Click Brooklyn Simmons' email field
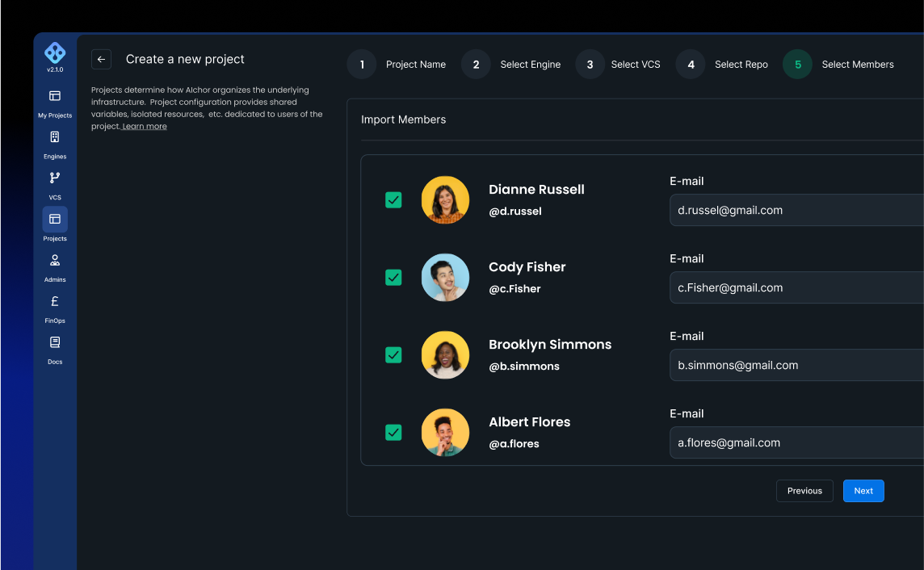This screenshot has height=570, width=924. click(796, 365)
